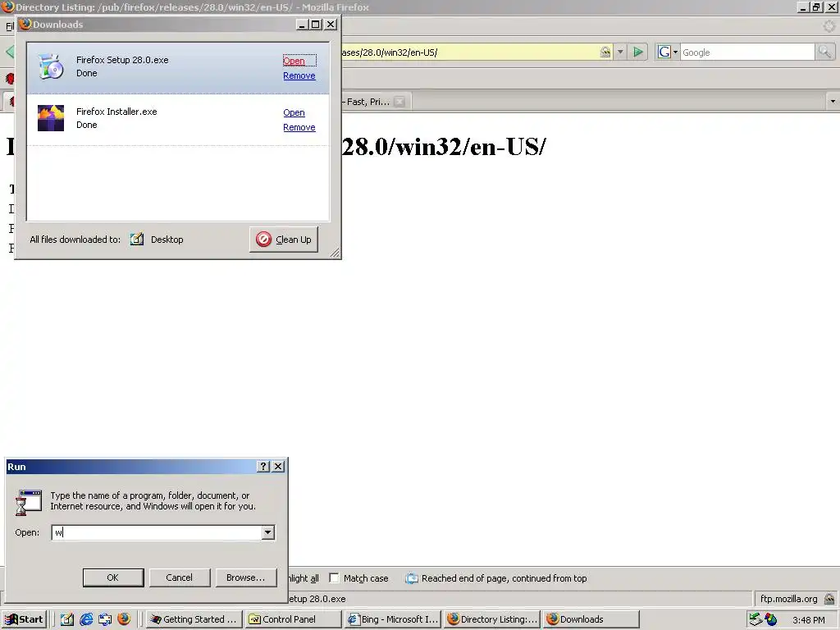
Task: Click the Run dialog Open text field
Action: [x=157, y=532]
